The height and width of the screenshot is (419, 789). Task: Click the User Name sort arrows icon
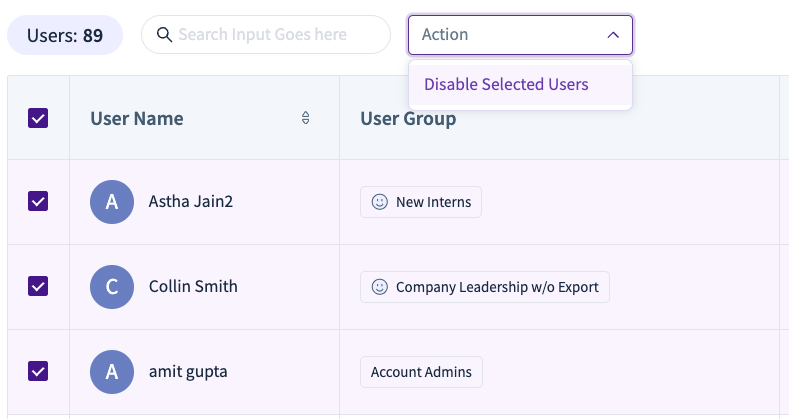click(x=305, y=118)
